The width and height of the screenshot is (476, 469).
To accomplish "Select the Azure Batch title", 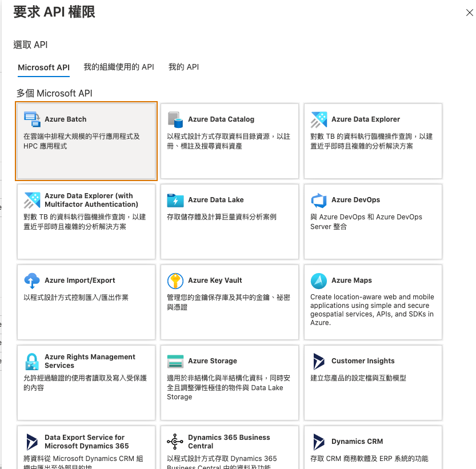I will pos(66,119).
